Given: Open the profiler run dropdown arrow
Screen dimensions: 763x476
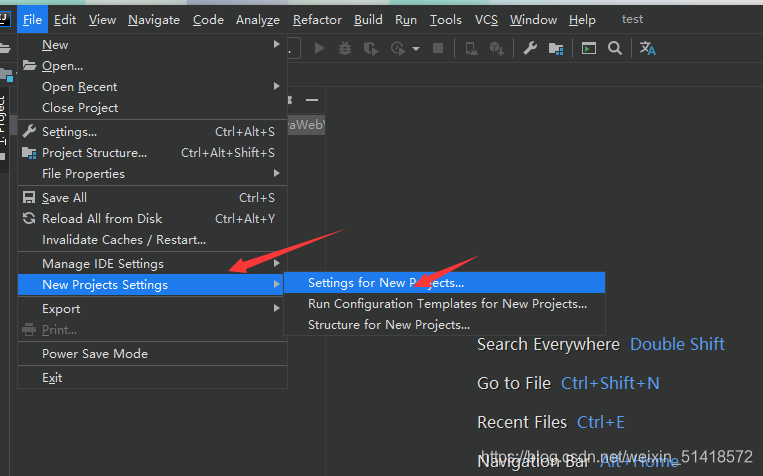Looking at the screenshot, I should [416, 49].
